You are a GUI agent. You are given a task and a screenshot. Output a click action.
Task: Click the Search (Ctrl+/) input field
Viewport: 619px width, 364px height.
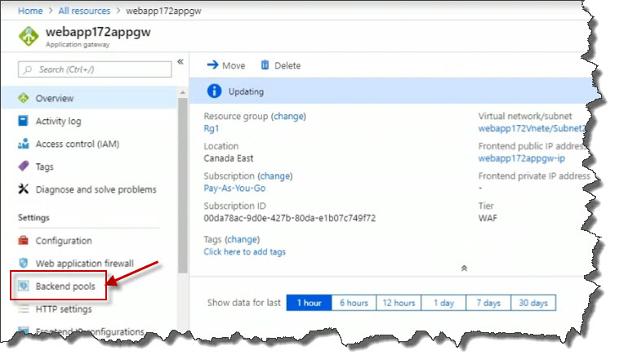click(95, 69)
